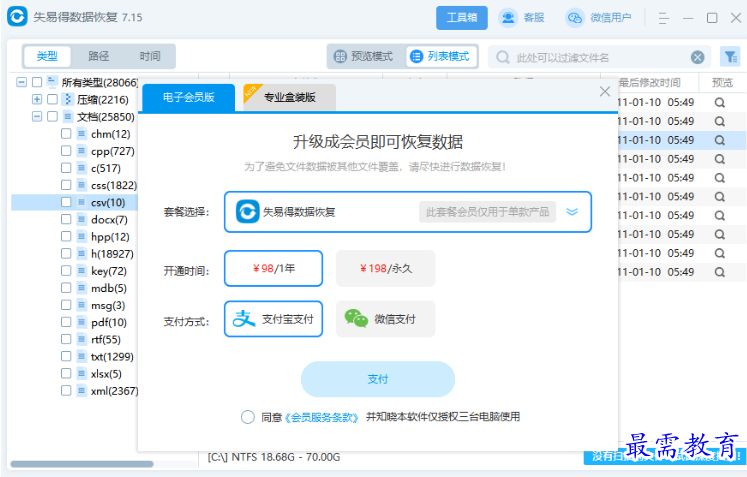Select the msg(3) tree item
The width and height of the screenshot is (747, 477).
108,305
